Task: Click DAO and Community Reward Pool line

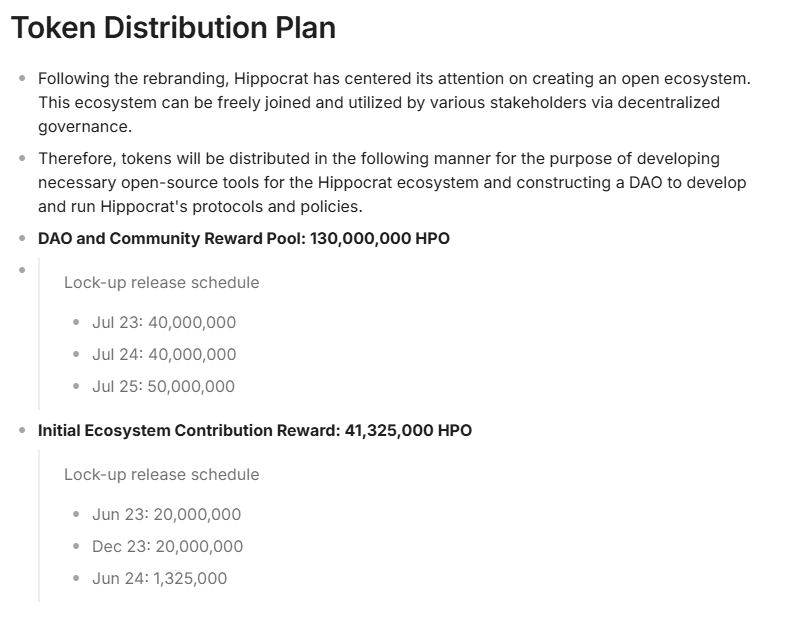Action: 244,238
